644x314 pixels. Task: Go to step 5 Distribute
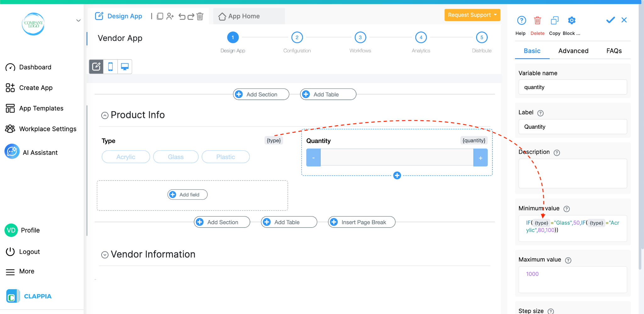point(481,37)
